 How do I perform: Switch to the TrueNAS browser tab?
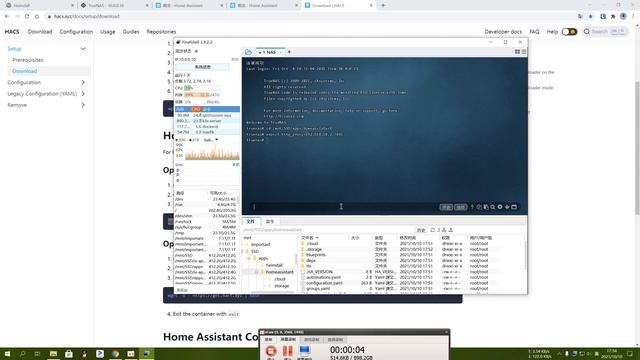(x=115, y=5)
